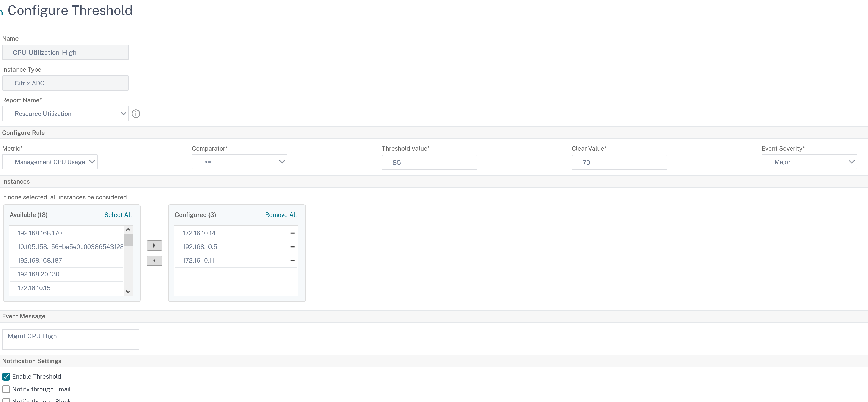The width and height of the screenshot is (868, 402).
Task: Expand the Comparator dropdown
Action: [239, 162]
